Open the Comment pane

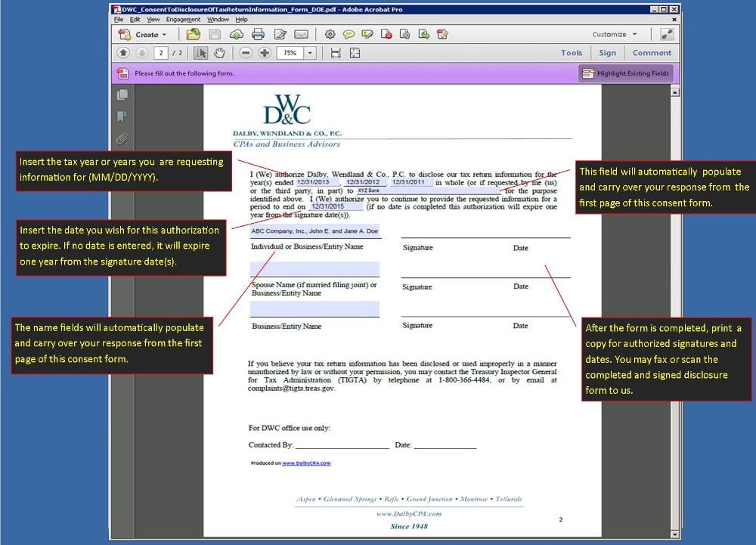click(x=652, y=53)
